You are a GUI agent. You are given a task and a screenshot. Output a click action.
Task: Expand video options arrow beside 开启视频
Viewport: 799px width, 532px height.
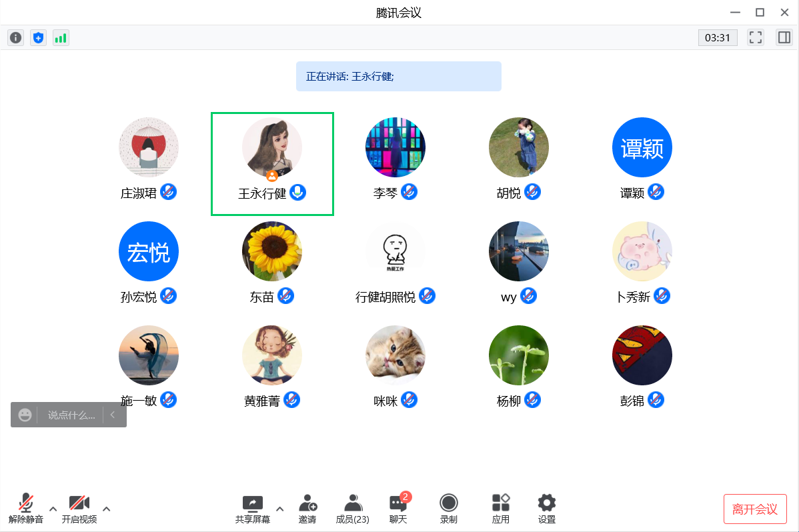point(107,509)
